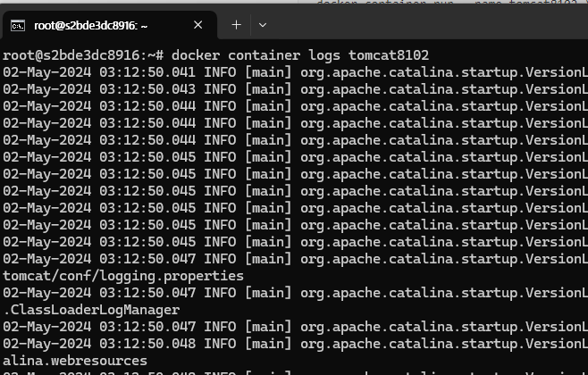
Task: Click the tomcat/conf/logging.properties text line
Action: (x=123, y=276)
